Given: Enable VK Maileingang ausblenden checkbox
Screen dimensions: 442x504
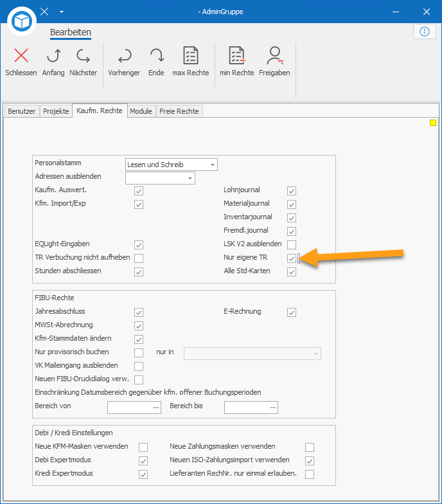Looking at the screenshot, I should pos(139,366).
